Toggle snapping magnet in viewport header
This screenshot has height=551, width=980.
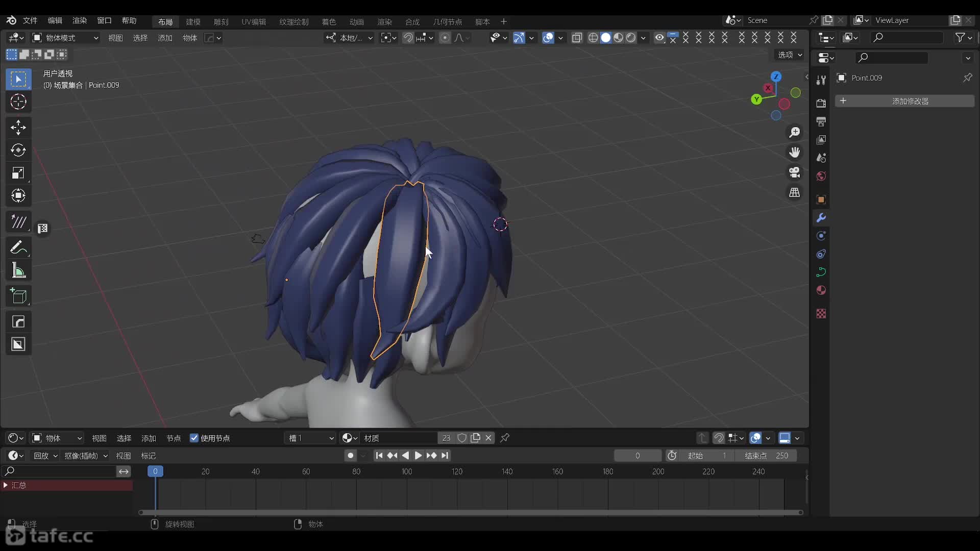[408, 38]
